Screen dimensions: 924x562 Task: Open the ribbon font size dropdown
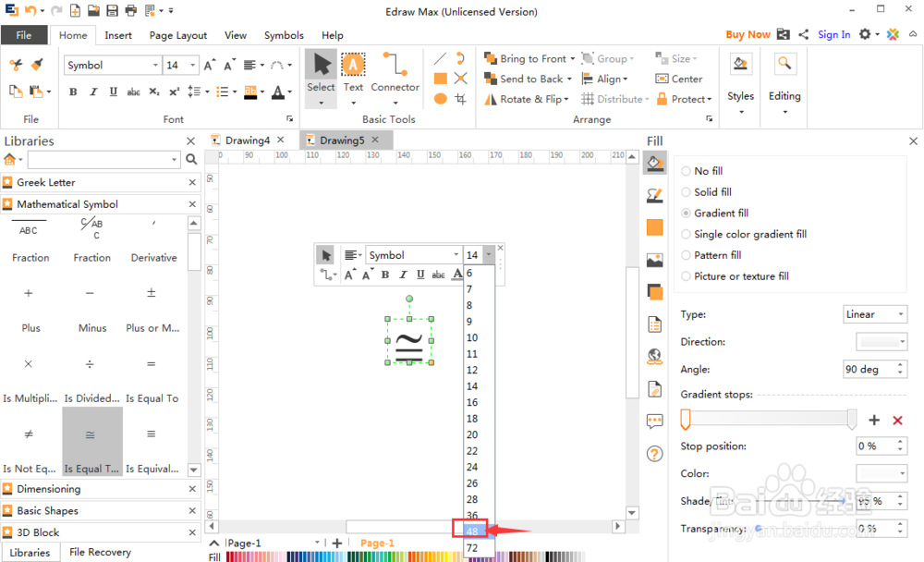[193, 65]
